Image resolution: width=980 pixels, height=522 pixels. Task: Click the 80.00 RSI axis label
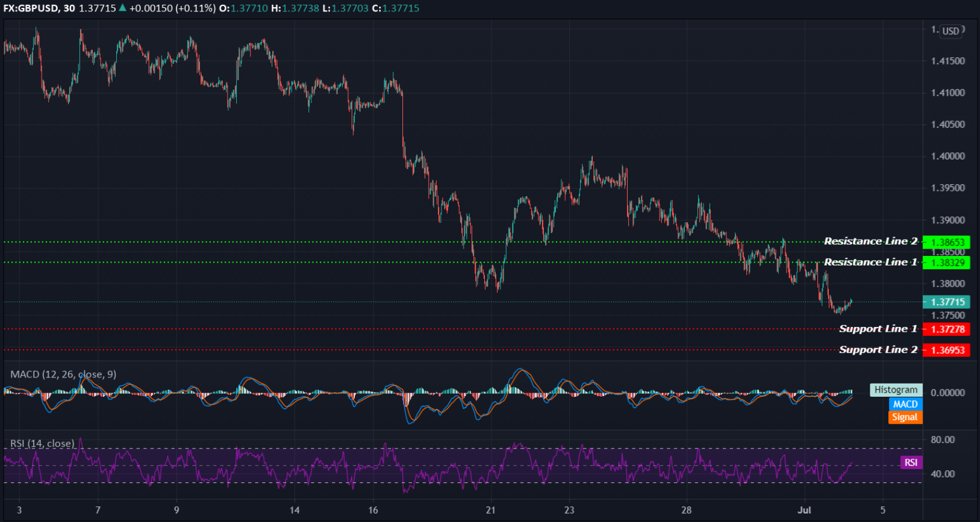943,440
